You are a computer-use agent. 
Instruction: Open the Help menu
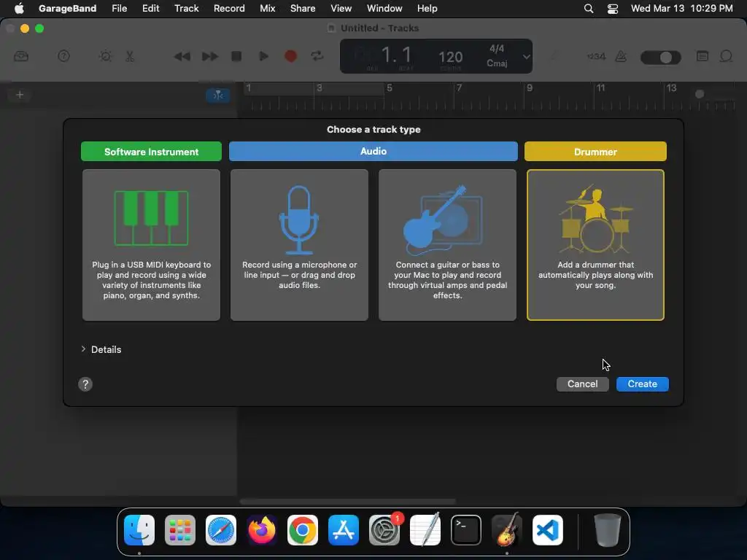pyautogui.click(x=427, y=8)
